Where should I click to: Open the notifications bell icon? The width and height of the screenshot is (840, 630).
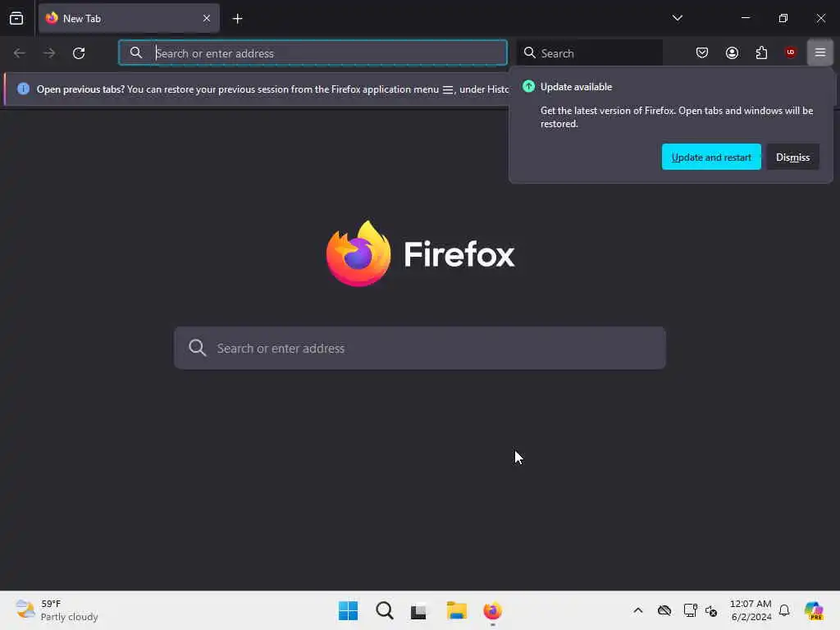pyautogui.click(x=784, y=610)
